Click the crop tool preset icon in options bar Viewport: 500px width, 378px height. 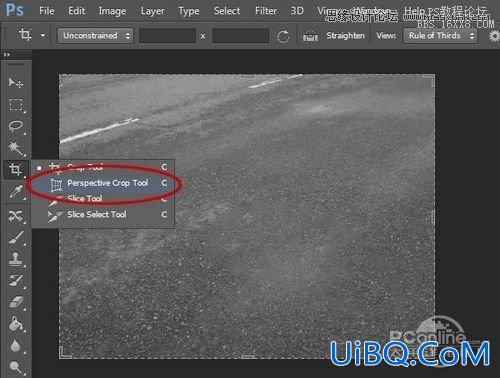pyautogui.click(x=25, y=35)
